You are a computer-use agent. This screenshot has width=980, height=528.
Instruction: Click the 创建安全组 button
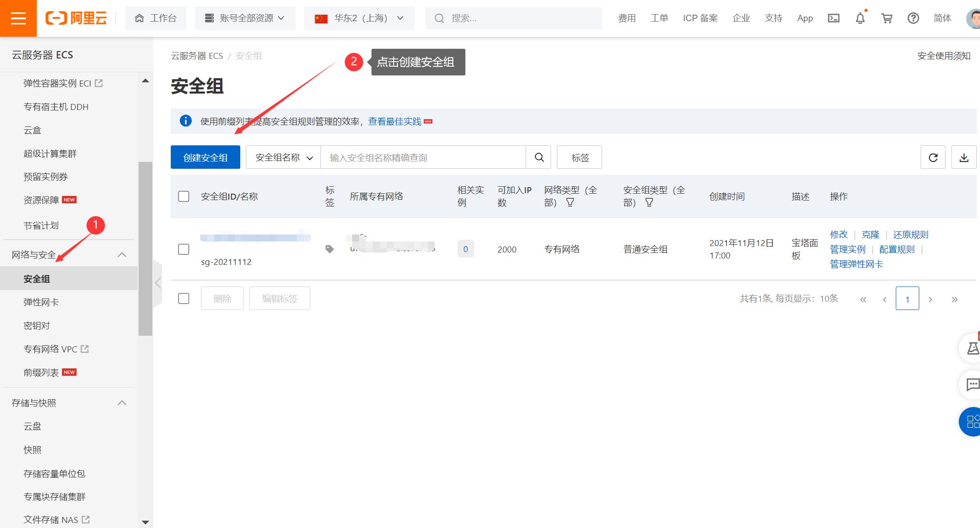click(x=205, y=157)
